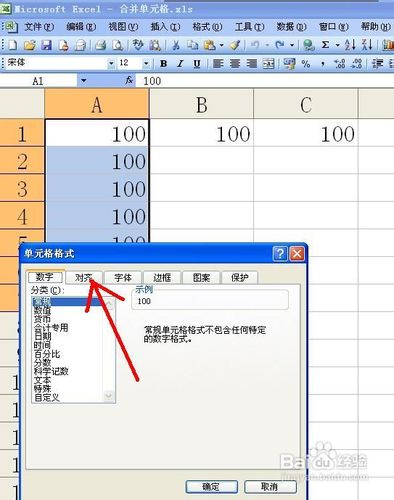394x500 pixels.
Task: Save the workbook with the floppy icon
Action: [46, 45]
